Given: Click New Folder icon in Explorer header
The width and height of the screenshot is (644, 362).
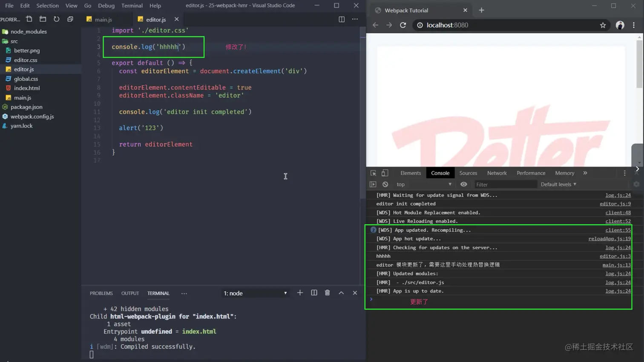Looking at the screenshot, I should (43, 19).
